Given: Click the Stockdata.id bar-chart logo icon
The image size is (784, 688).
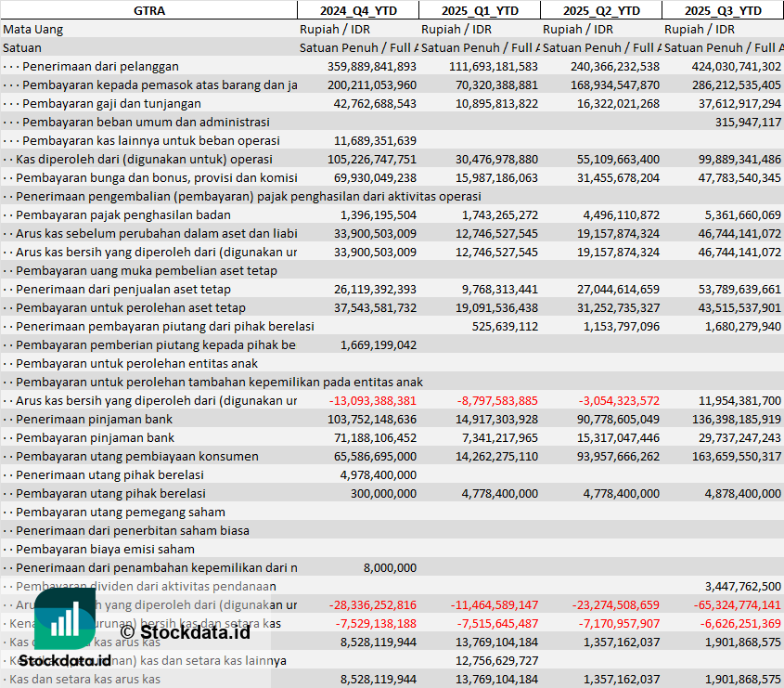Looking at the screenshot, I should pos(65,618).
